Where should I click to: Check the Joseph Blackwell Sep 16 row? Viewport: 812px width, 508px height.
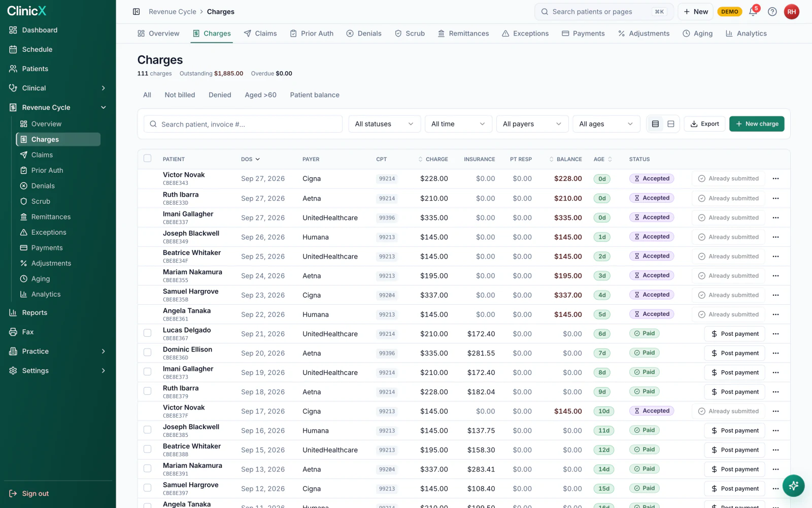pos(147,430)
